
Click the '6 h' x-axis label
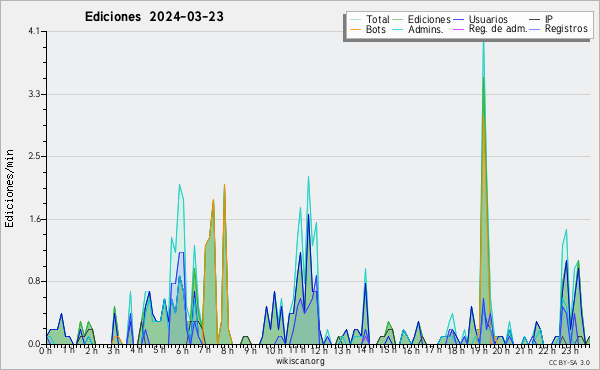pyautogui.click(x=182, y=350)
